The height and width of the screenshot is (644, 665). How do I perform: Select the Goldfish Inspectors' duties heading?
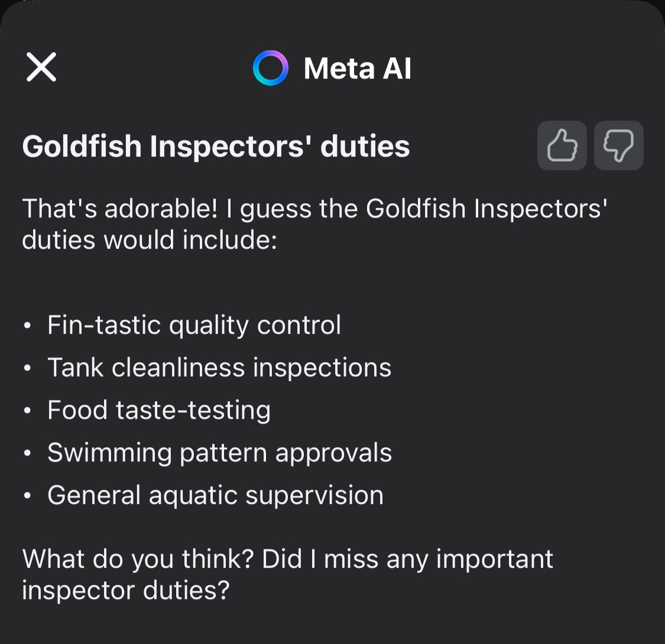click(x=216, y=147)
